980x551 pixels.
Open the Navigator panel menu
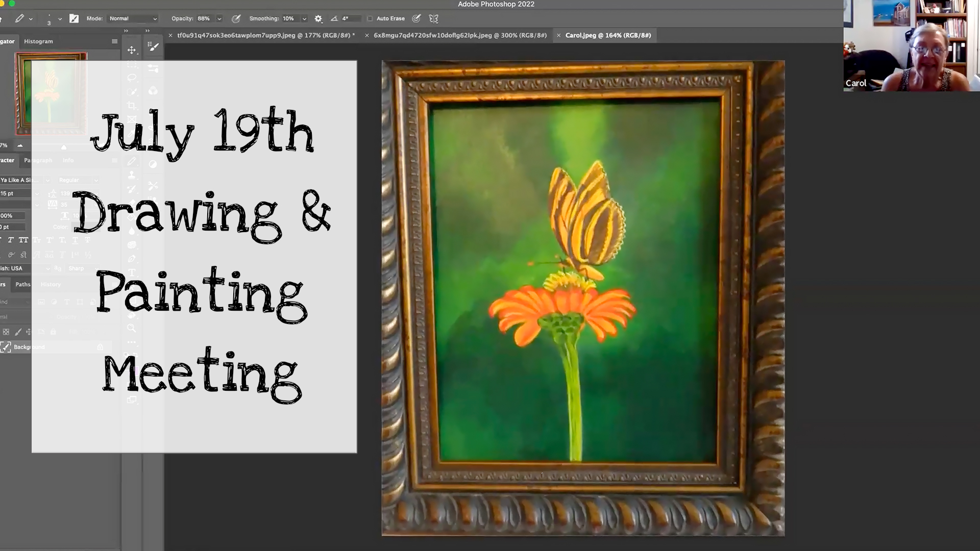coord(114,41)
